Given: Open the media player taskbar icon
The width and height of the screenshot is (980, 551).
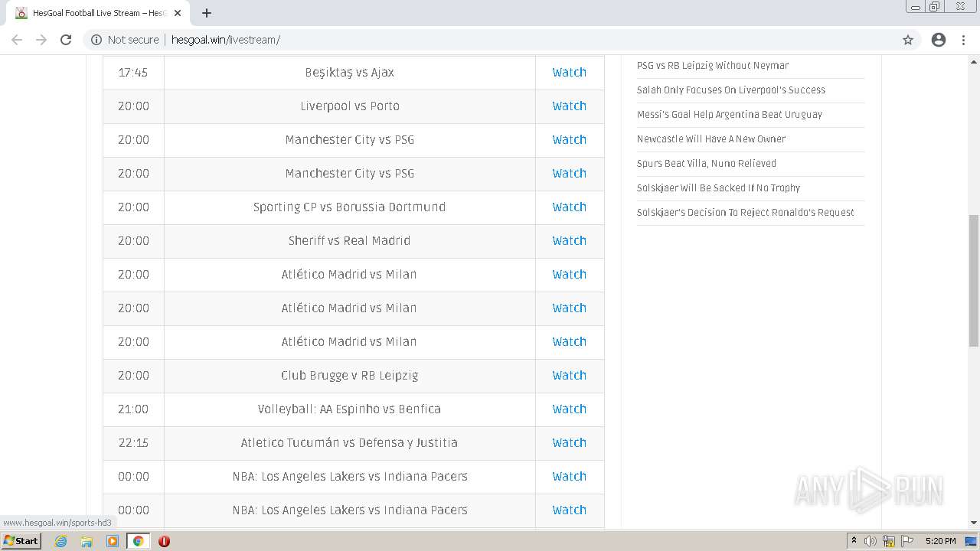Looking at the screenshot, I should click(113, 541).
